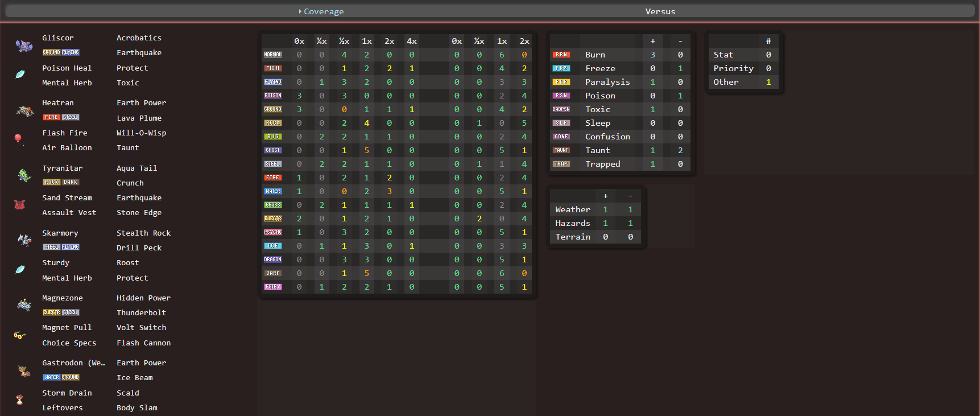This screenshot has height=416, width=980.
Task: Click the Gastrodon sprite icon
Action: (24, 371)
